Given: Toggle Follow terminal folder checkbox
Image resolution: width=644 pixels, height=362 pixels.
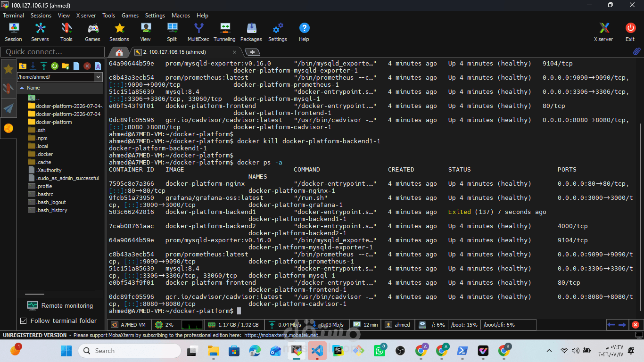Looking at the screenshot, I should pos(24,321).
